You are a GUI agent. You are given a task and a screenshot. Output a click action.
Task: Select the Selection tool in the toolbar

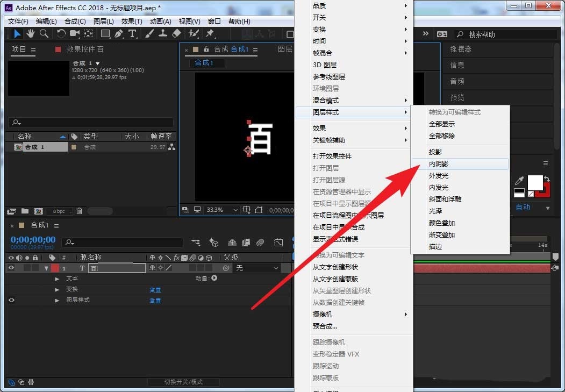(x=17, y=34)
